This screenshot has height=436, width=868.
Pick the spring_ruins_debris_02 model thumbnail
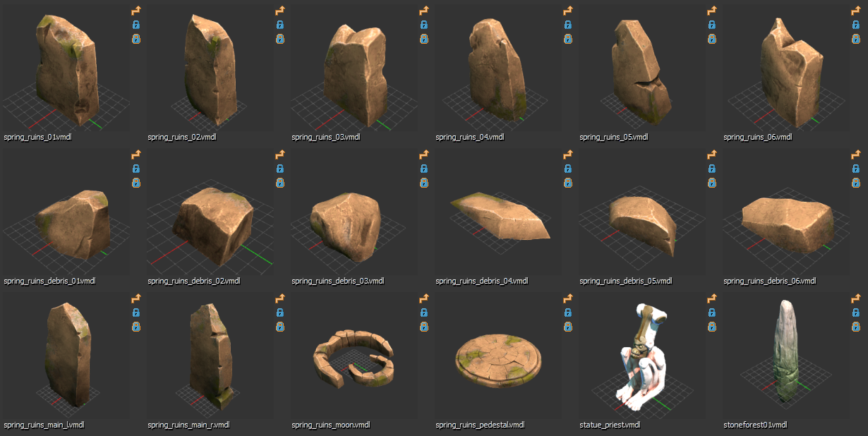(x=210, y=213)
